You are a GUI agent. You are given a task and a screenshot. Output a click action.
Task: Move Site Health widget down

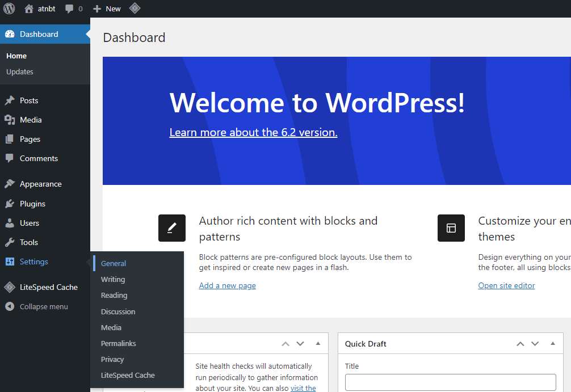click(x=300, y=344)
